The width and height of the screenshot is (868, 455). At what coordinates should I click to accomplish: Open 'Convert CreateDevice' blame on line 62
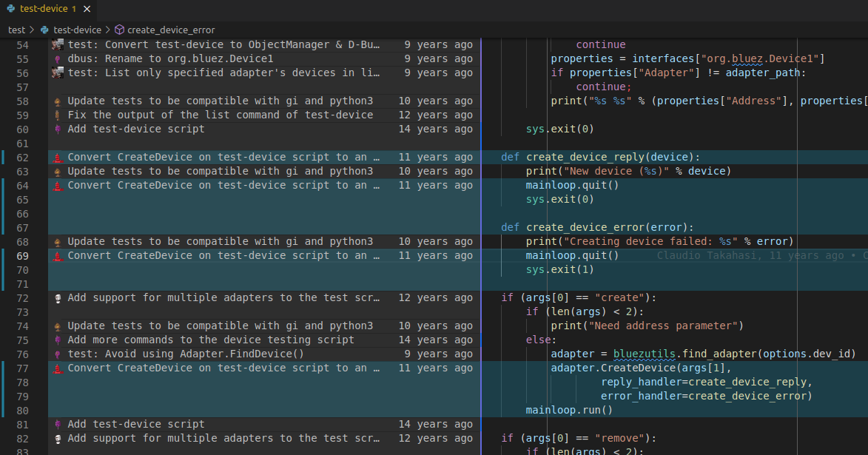(x=223, y=157)
